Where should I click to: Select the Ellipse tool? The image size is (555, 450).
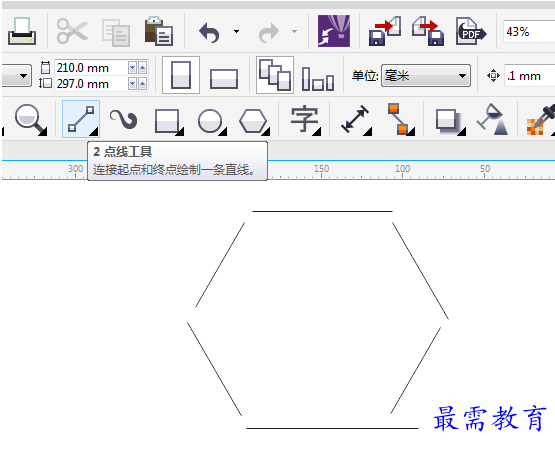coord(212,121)
